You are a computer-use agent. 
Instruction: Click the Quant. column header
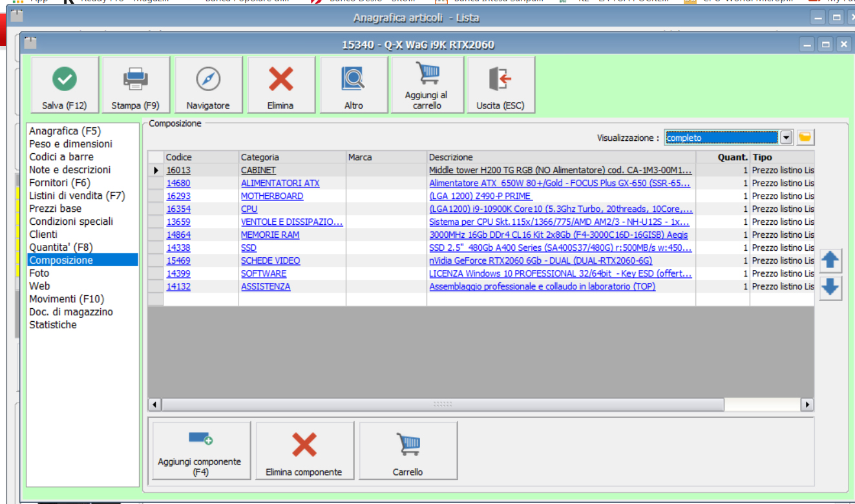(723, 157)
